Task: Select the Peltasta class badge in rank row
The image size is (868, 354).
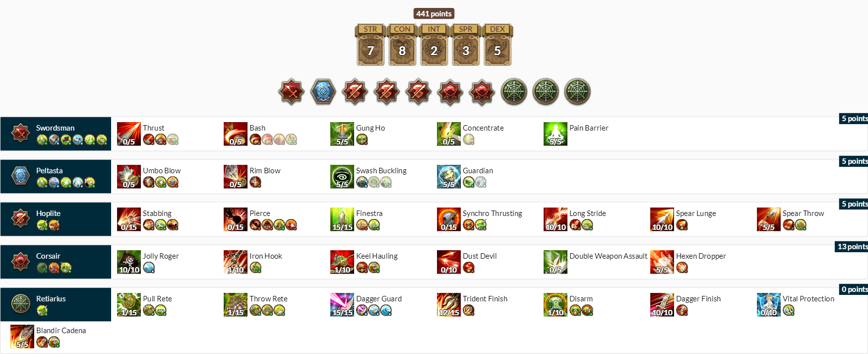Action: coord(323,92)
